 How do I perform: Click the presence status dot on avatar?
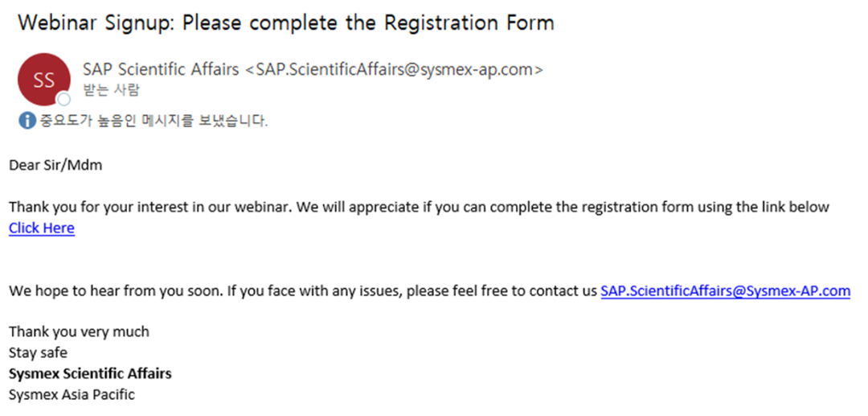[x=64, y=100]
